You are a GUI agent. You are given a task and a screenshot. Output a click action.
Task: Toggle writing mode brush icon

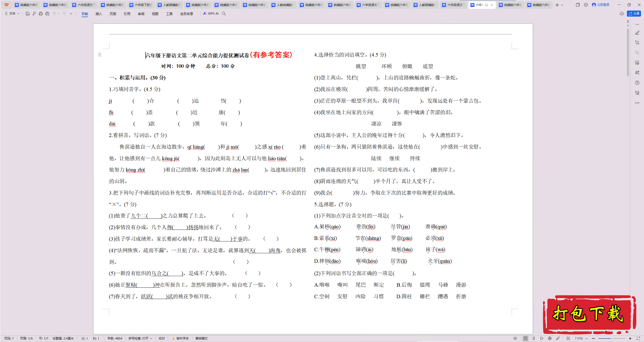point(558,338)
